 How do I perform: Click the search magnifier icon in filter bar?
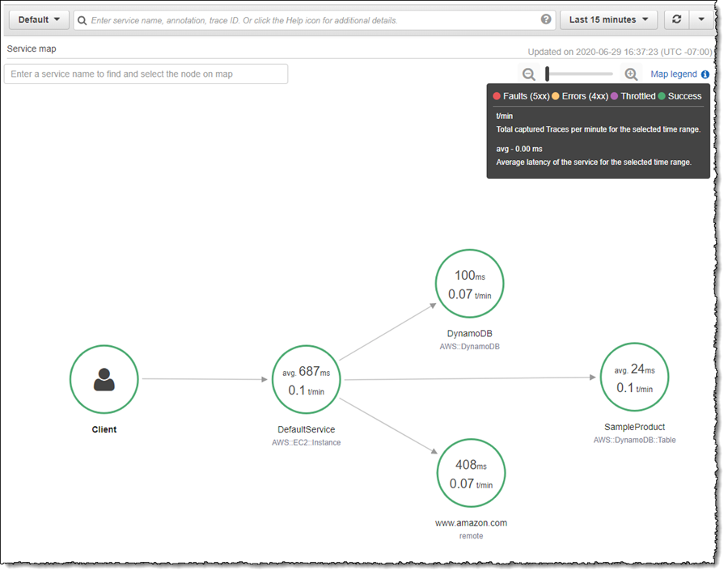[82, 20]
